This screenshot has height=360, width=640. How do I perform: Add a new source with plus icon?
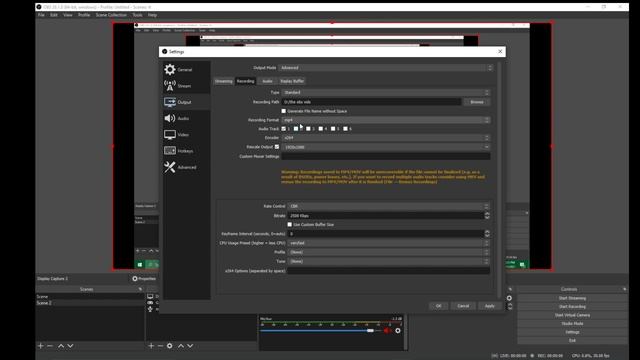151,346
